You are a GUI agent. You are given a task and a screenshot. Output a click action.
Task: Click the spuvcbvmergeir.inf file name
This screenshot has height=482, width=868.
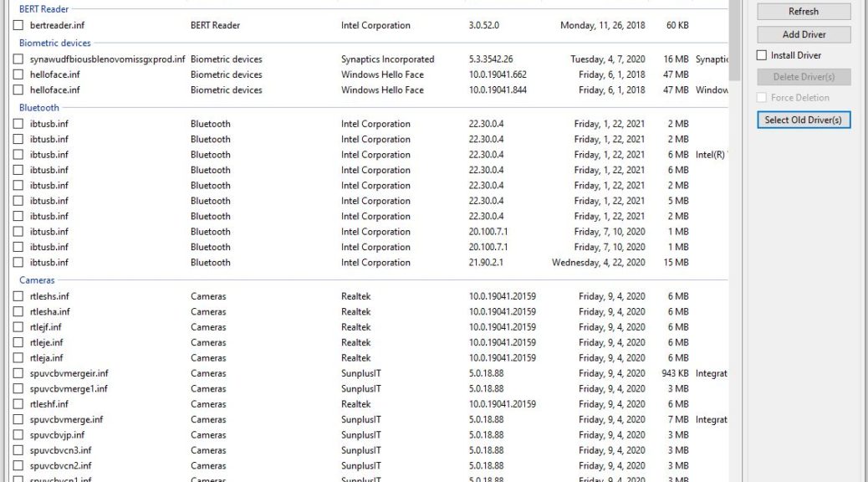point(69,373)
